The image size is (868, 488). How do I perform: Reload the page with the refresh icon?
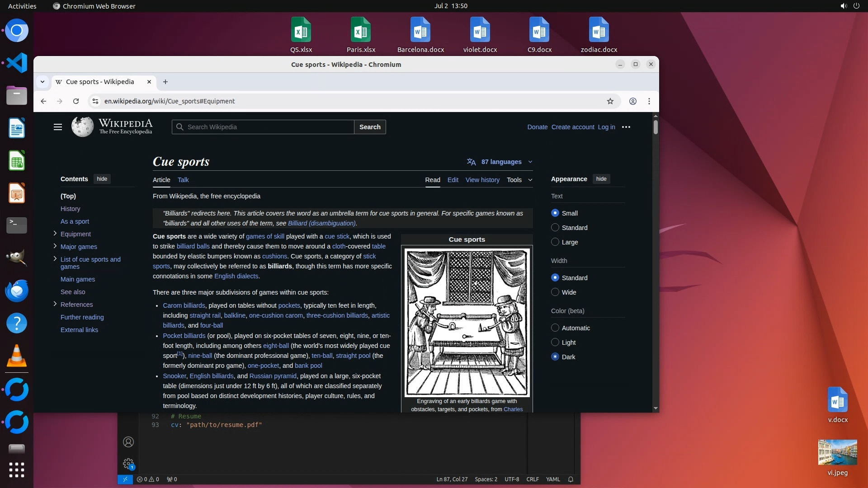(x=76, y=101)
